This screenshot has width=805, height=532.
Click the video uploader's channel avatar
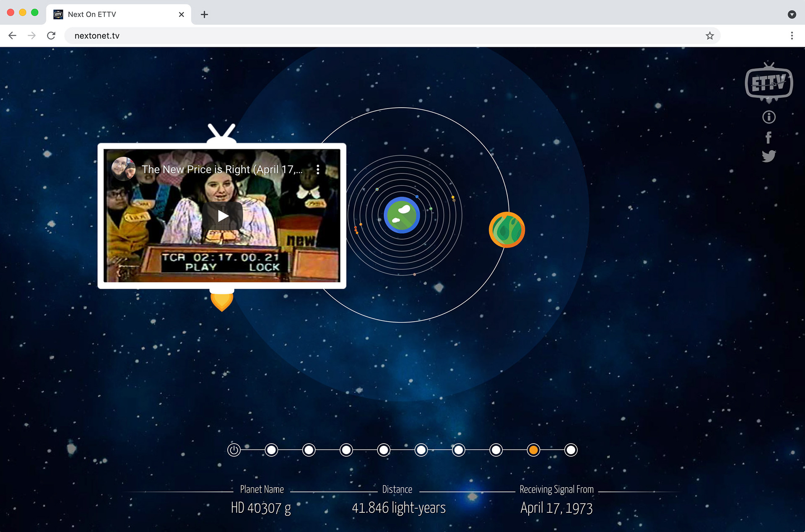pos(123,169)
